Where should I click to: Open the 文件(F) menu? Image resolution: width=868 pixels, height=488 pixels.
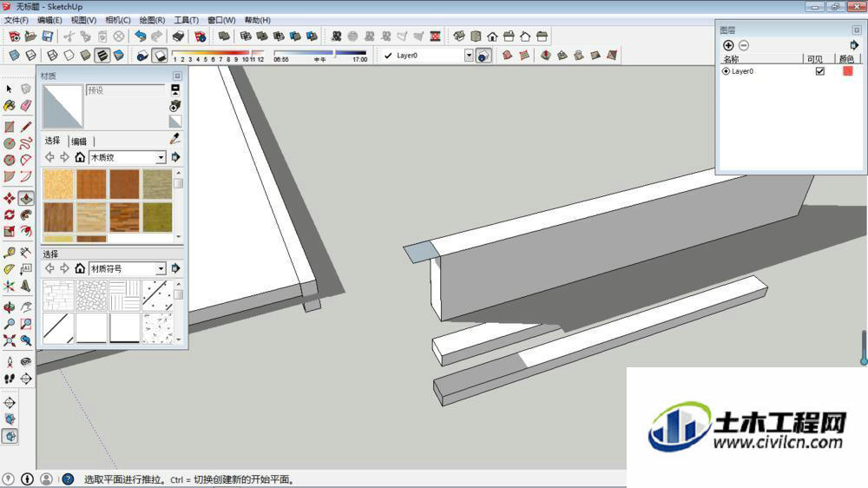(16, 20)
